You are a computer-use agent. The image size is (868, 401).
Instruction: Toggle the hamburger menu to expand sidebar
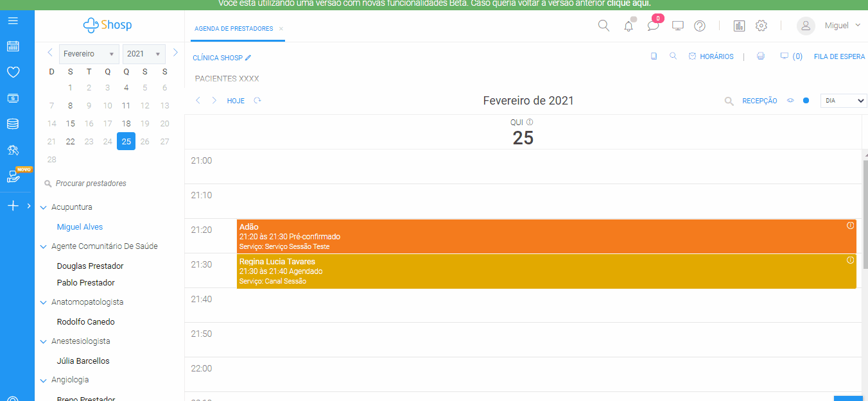13,21
